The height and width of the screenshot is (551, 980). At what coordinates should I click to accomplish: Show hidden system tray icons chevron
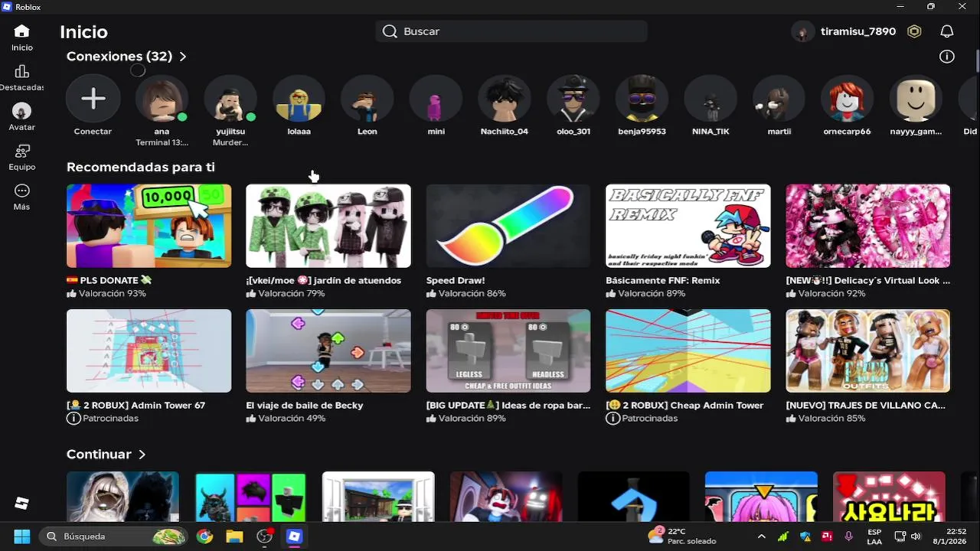point(761,536)
